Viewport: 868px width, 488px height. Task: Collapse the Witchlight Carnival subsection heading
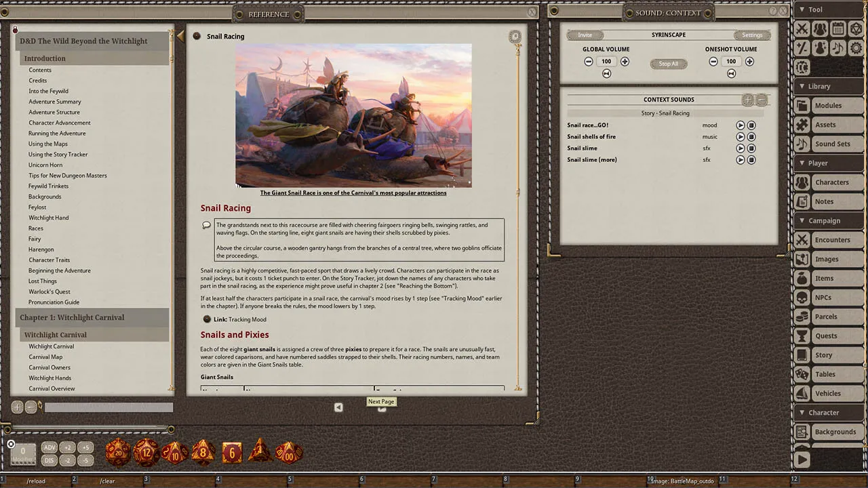pos(94,335)
